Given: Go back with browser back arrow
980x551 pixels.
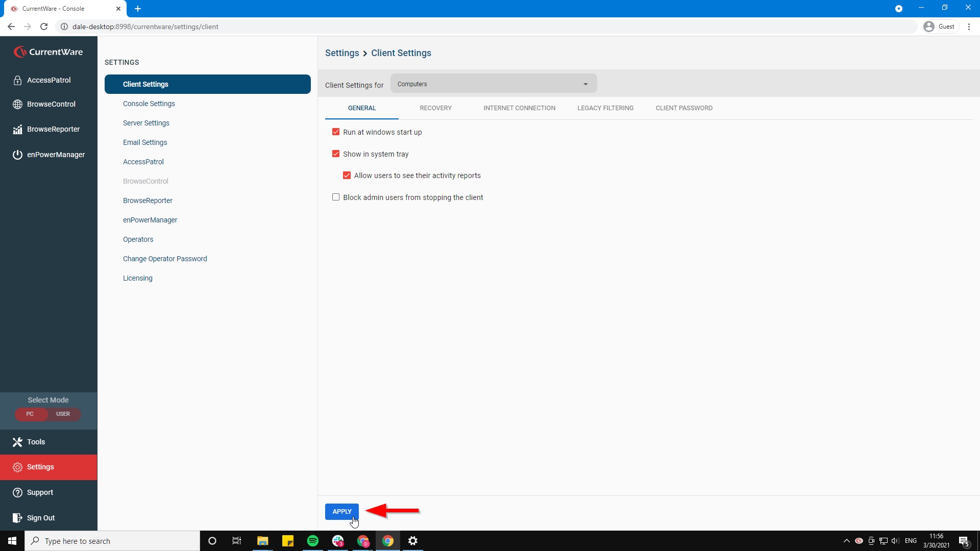Looking at the screenshot, I should [11, 27].
